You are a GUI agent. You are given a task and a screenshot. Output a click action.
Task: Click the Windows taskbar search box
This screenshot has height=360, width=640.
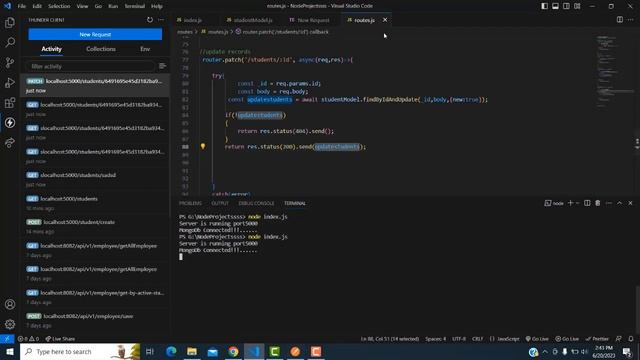tap(80, 351)
